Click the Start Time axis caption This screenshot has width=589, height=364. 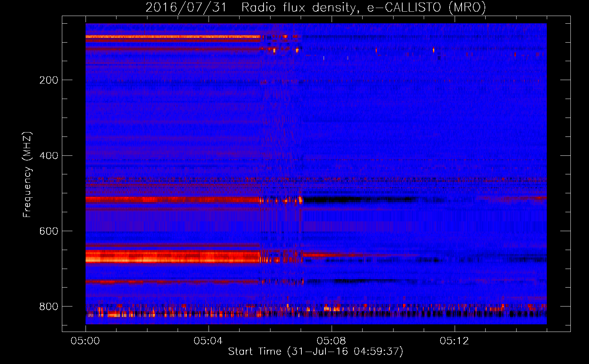(316, 352)
